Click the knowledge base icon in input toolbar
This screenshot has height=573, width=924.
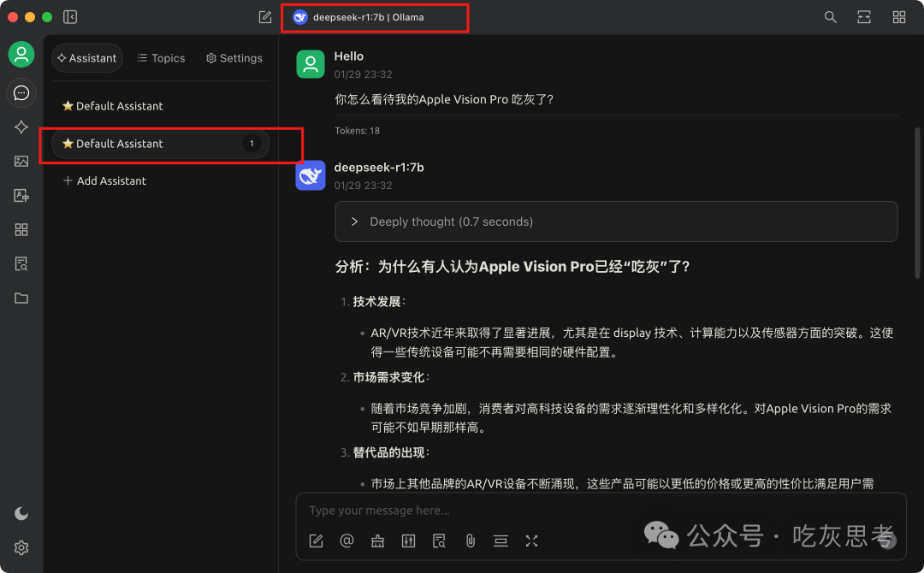[439, 541]
